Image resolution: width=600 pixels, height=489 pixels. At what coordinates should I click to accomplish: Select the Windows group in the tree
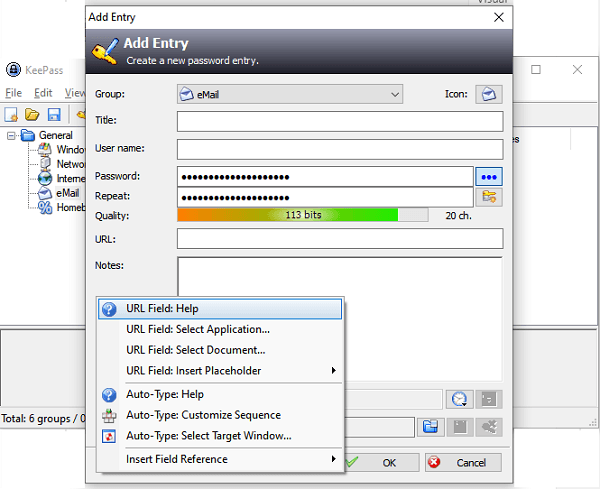tap(70, 150)
